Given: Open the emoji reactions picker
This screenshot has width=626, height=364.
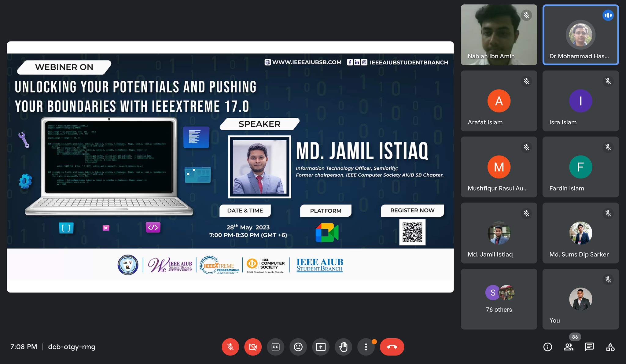Looking at the screenshot, I should pos(298,347).
